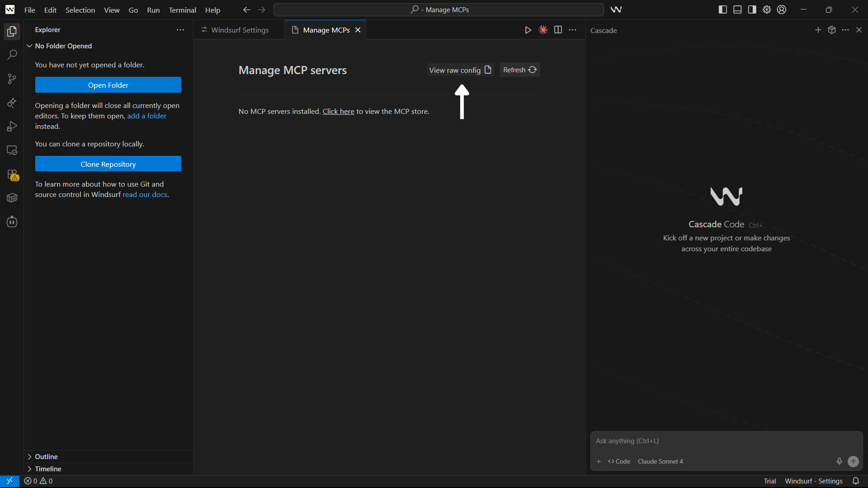Send the Cascade message arrow button
The width and height of the screenshot is (868, 488).
853,461
